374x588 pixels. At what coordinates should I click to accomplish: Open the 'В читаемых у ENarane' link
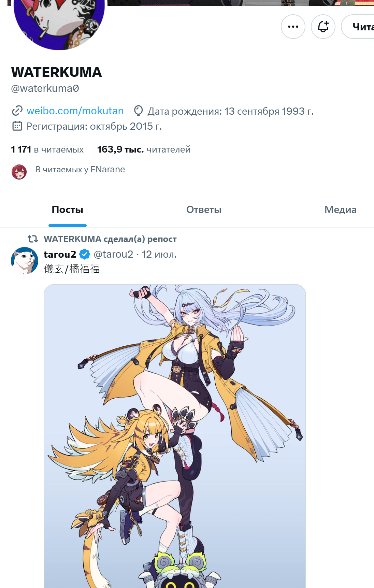[80, 169]
